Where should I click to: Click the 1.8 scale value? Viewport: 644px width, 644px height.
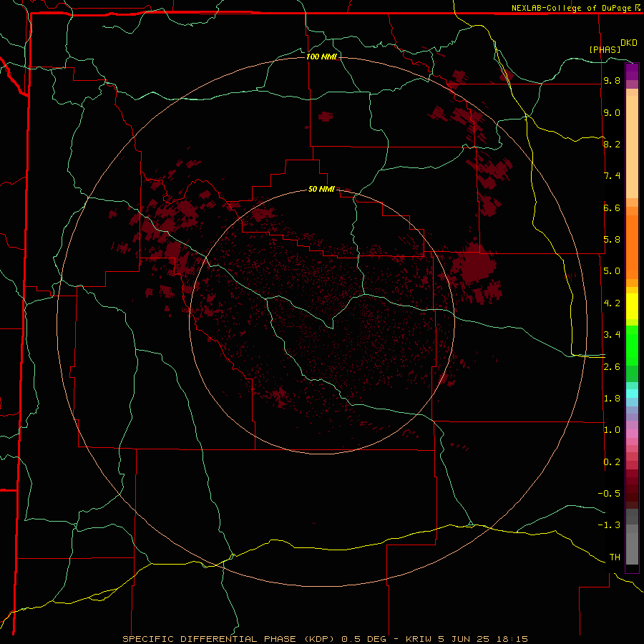coord(612,399)
